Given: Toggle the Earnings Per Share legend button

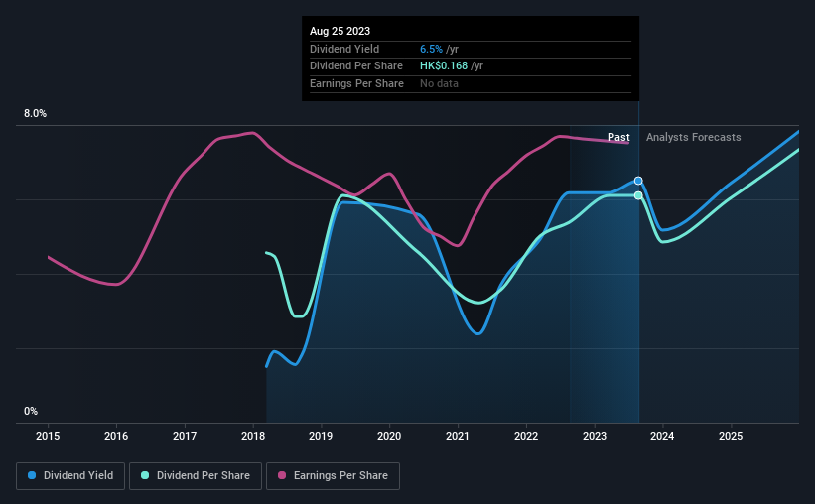Looking at the screenshot, I should point(333,476).
